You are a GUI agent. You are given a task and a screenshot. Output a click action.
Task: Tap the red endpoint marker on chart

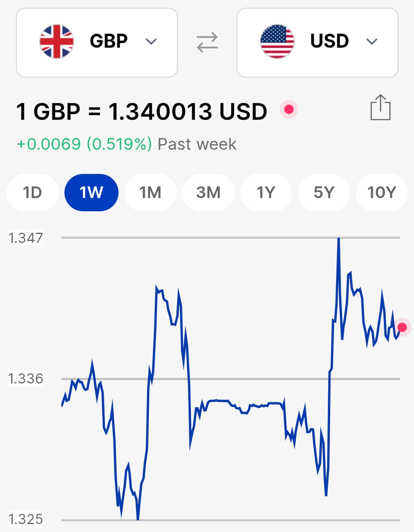tap(402, 327)
